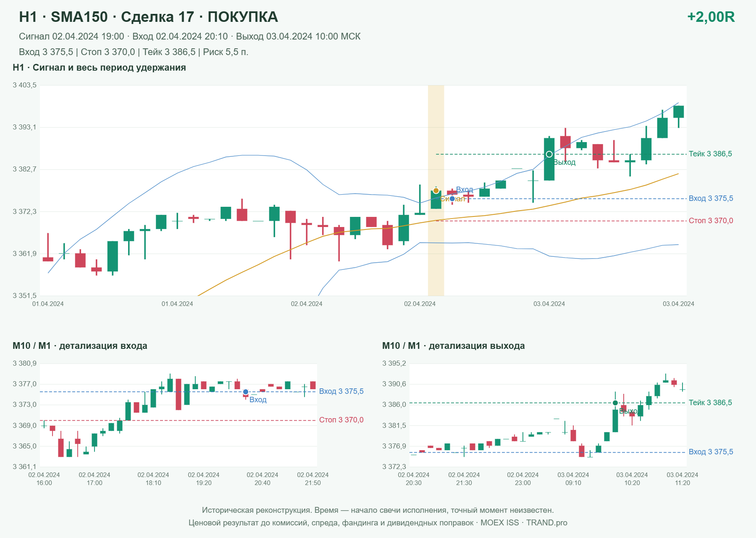This screenshot has width=756, height=538.
Task: Click the 'Стоп 3 370,0' label in entry detail chart
Action: [x=341, y=420]
